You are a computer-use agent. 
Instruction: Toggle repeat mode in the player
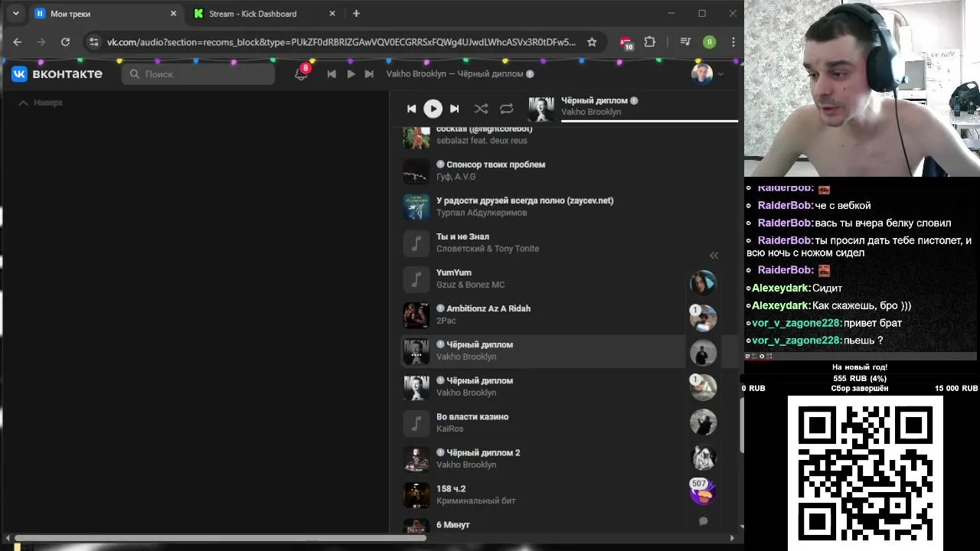(506, 109)
